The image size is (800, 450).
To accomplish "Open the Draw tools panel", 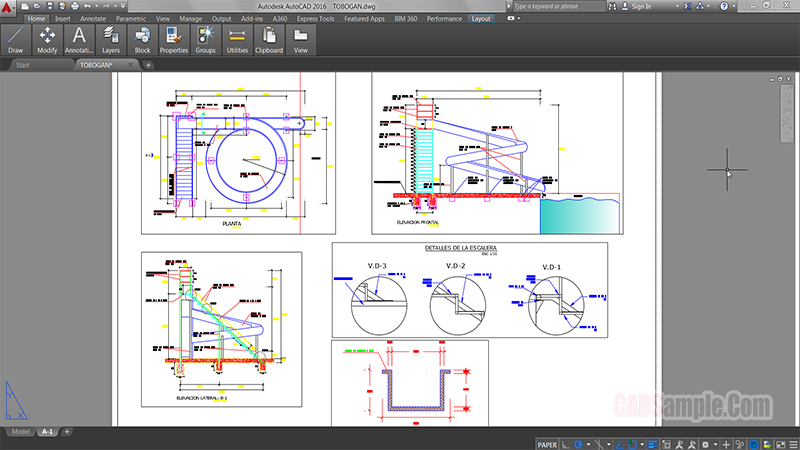I will [x=15, y=39].
